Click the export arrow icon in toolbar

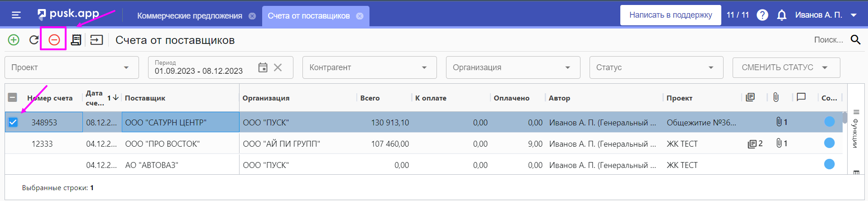tap(96, 40)
